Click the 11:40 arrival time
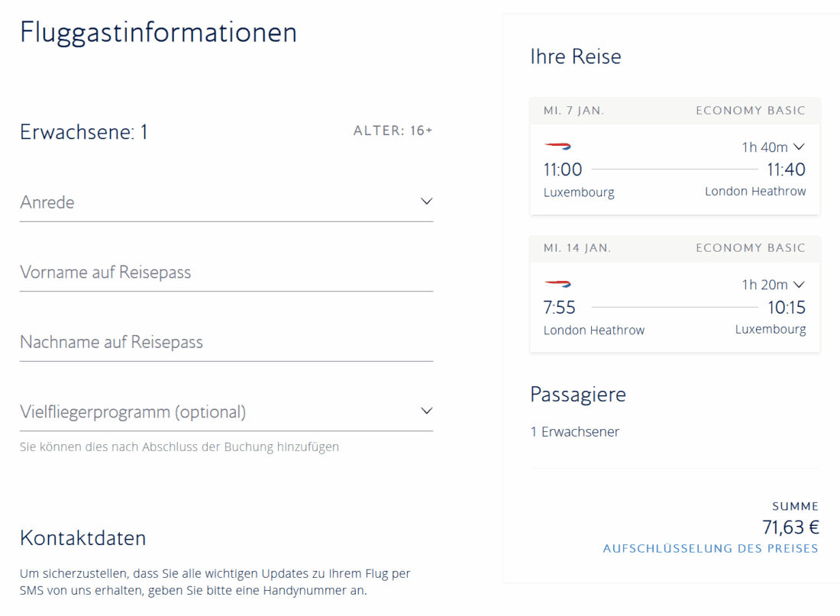840x616 pixels. pos(786,169)
